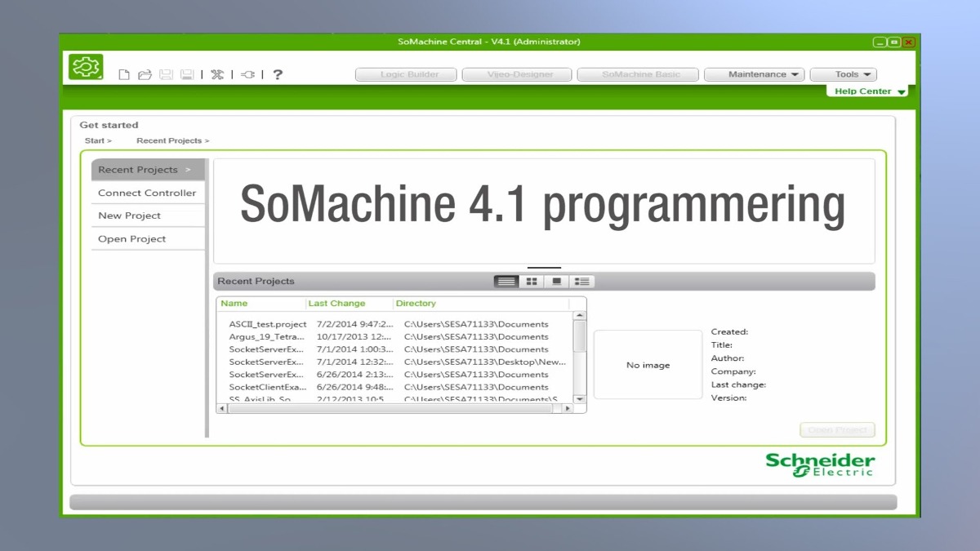Switch Recent Projects to single large thumbnail view
This screenshot has width=980, height=551.
[557, 282]
